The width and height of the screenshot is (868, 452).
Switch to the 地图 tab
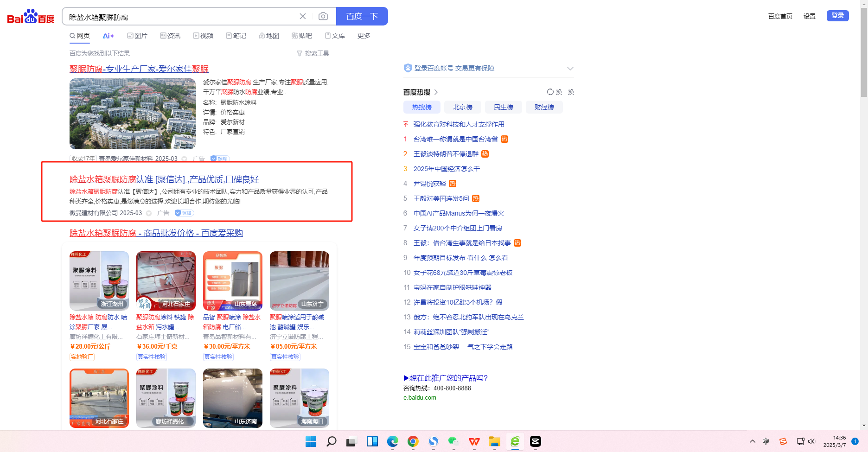click(269, 36)
